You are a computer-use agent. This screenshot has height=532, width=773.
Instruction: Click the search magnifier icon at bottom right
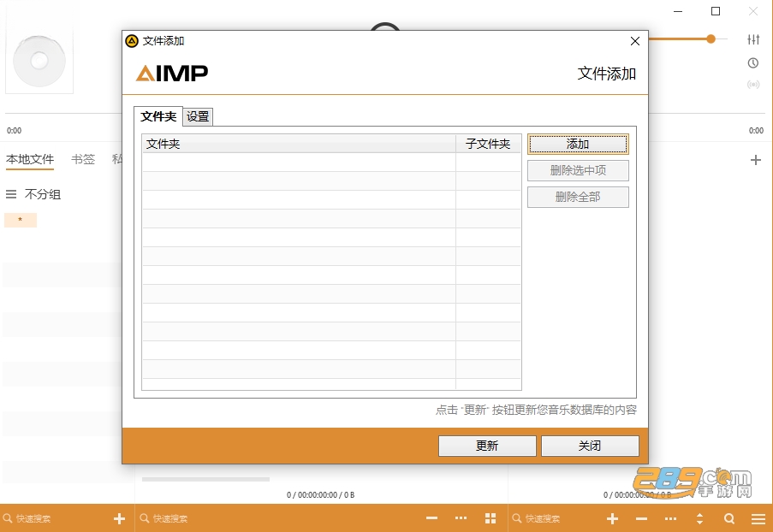point(729,518)
